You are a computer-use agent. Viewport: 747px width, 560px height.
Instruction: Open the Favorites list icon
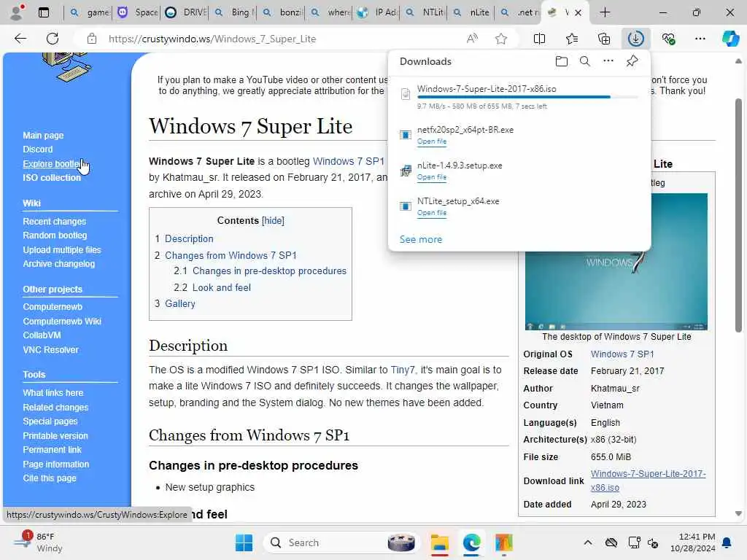click(572, 39)
